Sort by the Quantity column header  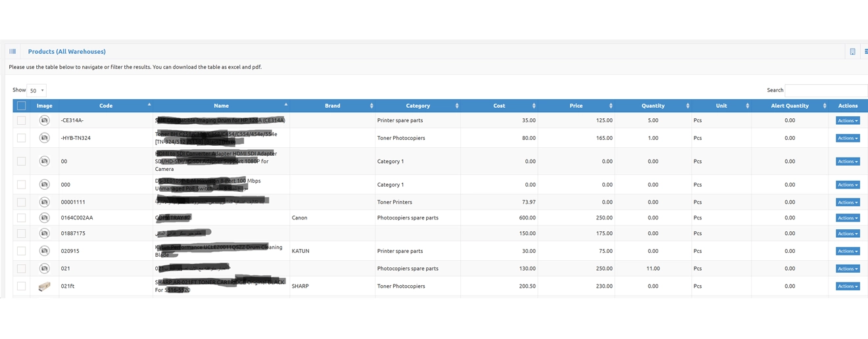point(652,106)
